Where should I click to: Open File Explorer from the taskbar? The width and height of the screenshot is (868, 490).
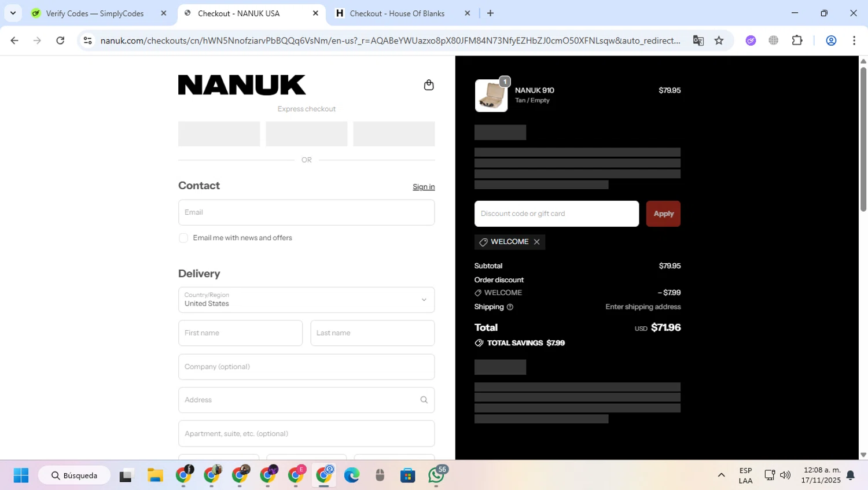pos(155,476)
